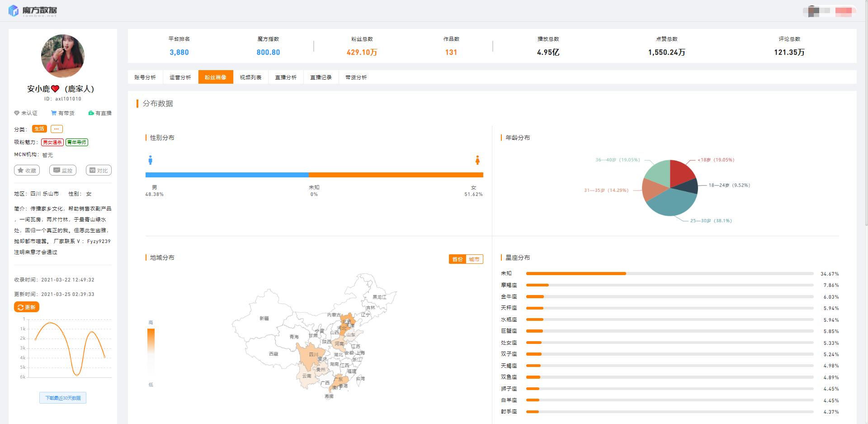The width and height of the screenshot is (868, 424).
Task: Open the user avatar in header
Action: point(813,11)
